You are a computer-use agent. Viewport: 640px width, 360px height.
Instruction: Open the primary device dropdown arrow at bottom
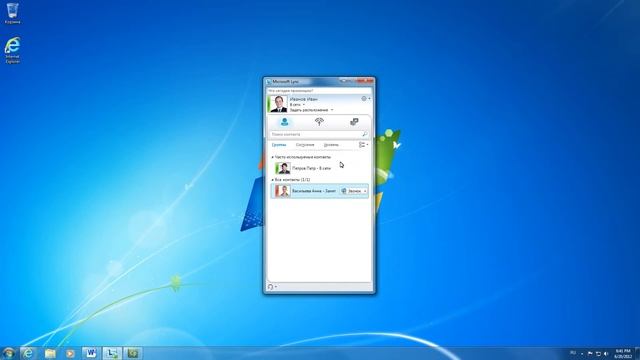click(x=276, y=287)
